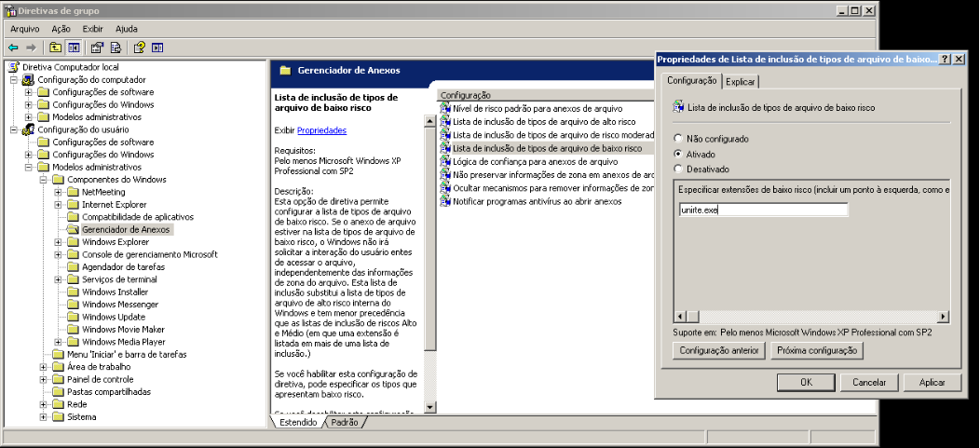The image size is (980, 448).
Task: Click Configuração anterior button
Action: [x=719, y=350]
